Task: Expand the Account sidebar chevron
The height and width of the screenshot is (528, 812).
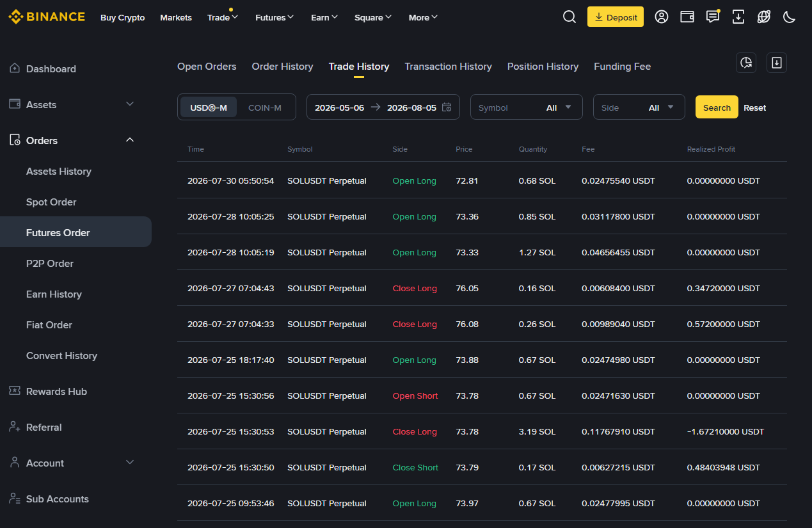Action: (x=130, y=463)
